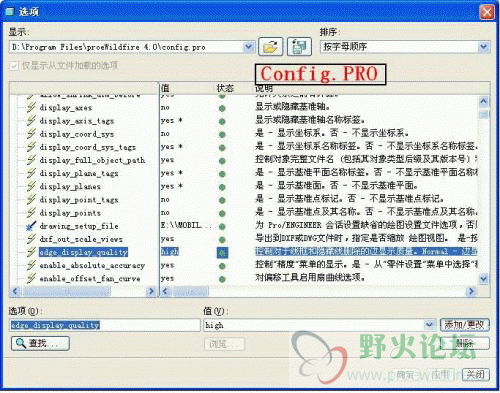Click the 添加/更改 button
This screenshot has width=500, height=393.
tap(465, 324)
